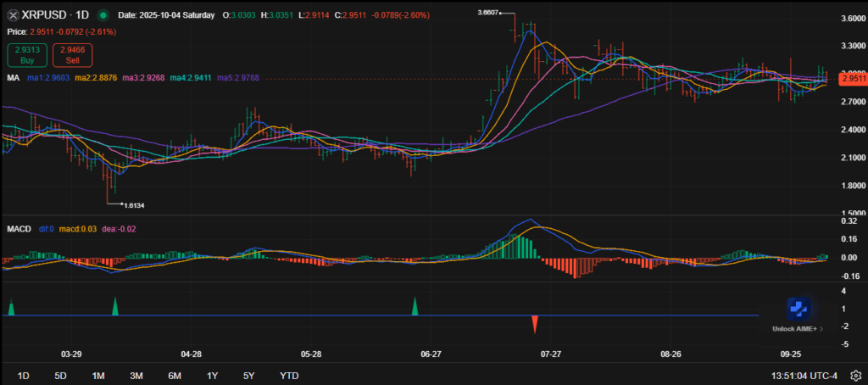Expand the MACD indicator settings
This screenshot has height=385, width=868.
tap(19, 229)
